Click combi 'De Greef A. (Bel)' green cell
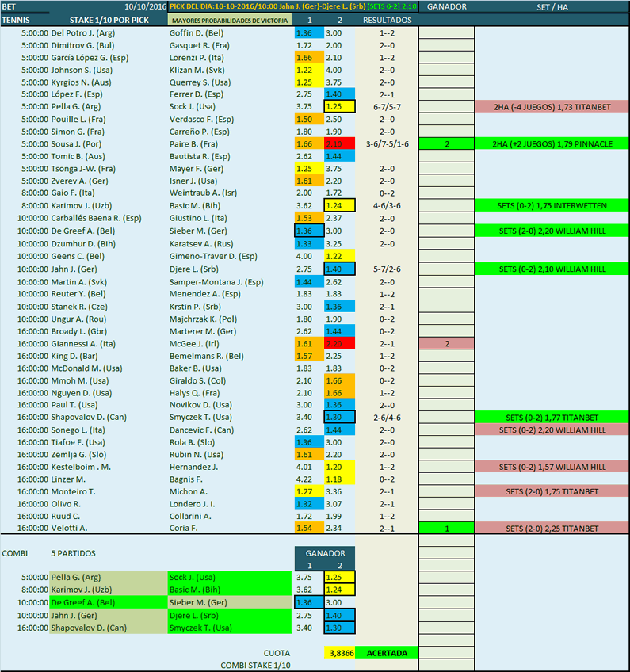Screen dimensions: 630x672 pyautogui.click(x=109, y=602)
